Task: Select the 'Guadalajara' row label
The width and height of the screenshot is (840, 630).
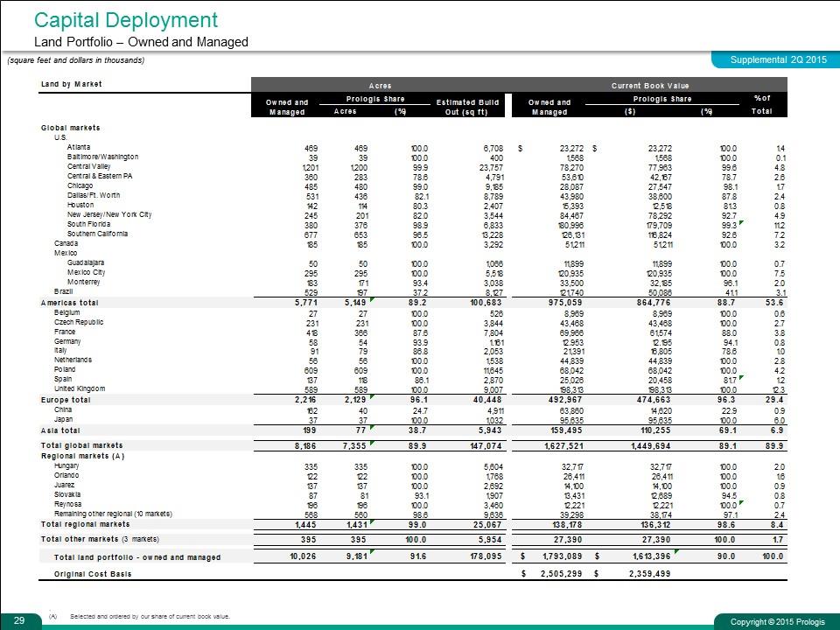Action: pos(86,262)
